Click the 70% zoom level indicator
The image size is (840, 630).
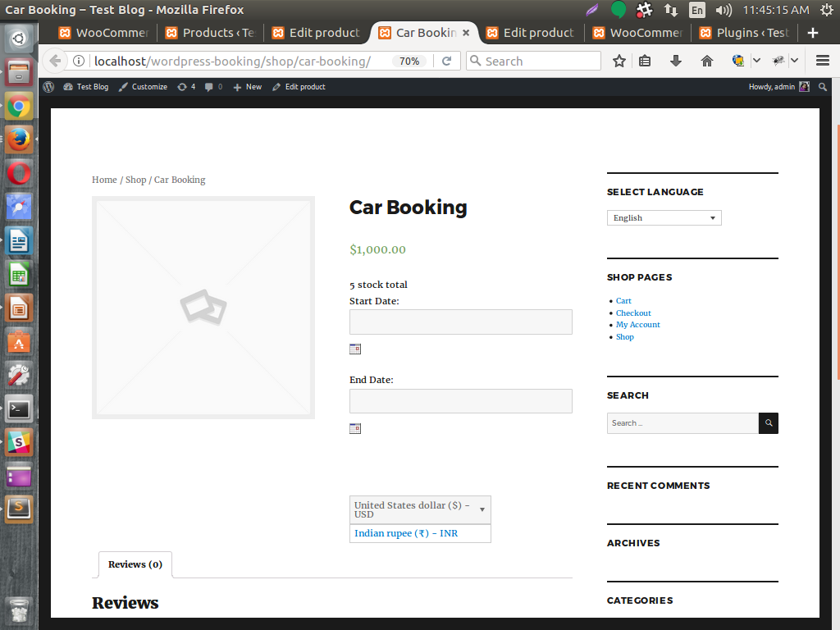click(x=409, y=61)
